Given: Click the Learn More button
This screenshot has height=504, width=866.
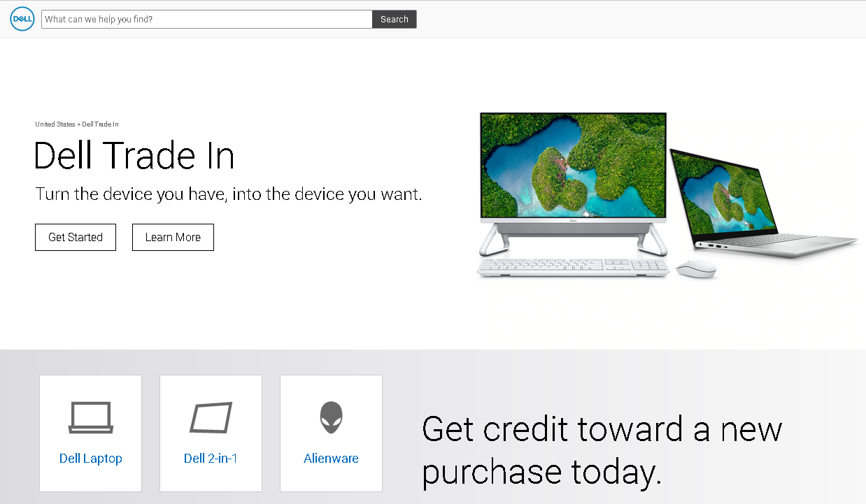Looking at the screenshot, I should coord(173,237).
